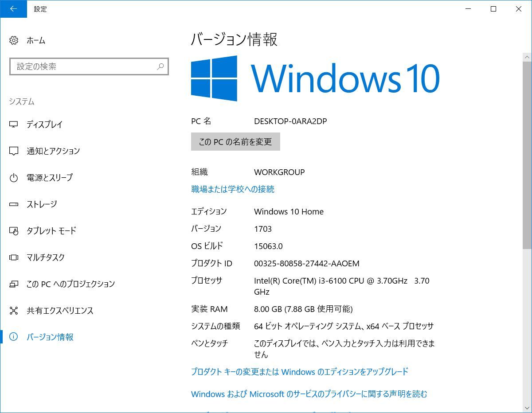Viewport: 532px width, 413px height.
Task: Click the 64 ビット system type value
Action: click(344, 327)
